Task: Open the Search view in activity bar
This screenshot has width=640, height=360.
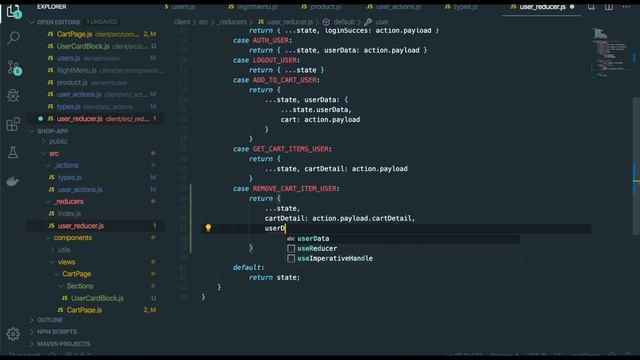Action: point(13,38)
